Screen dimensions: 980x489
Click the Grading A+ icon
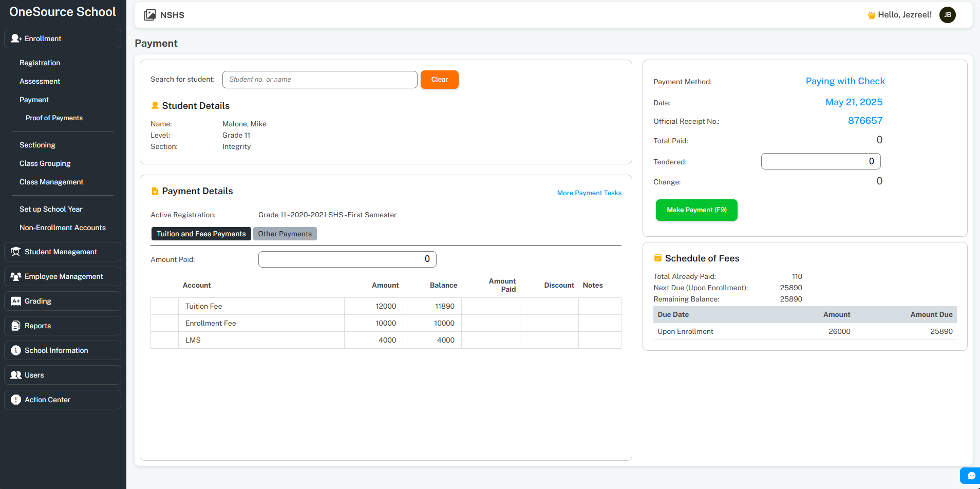16,301
